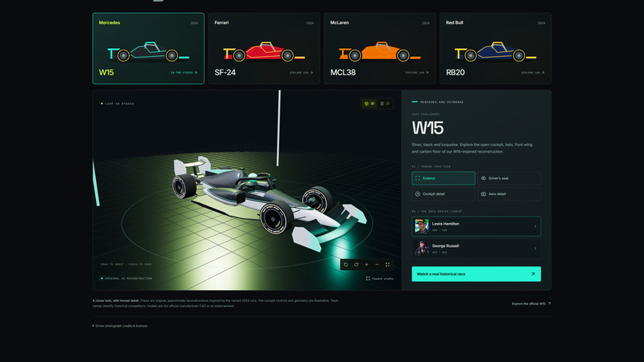This screenshot has width=644, height=362.
Task: Select the Ferrari SF-24 car card
Action: [x=264, y=49]
